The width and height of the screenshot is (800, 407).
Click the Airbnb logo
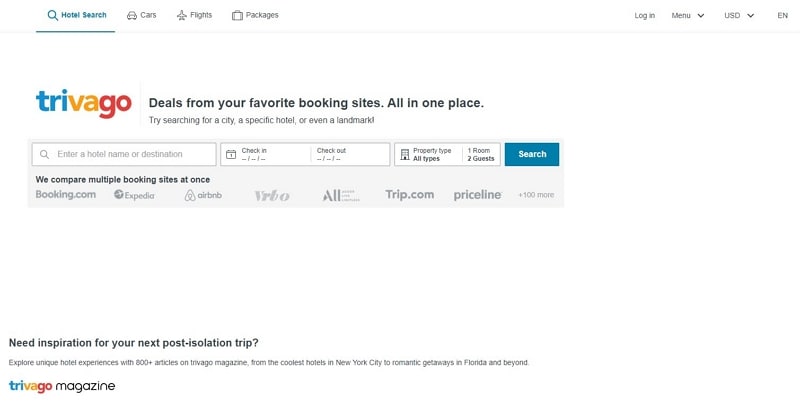(x=203, y=195)
